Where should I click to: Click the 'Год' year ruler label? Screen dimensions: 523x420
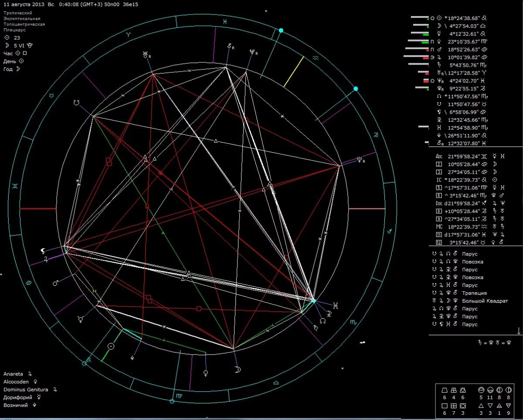pos(8,69)
